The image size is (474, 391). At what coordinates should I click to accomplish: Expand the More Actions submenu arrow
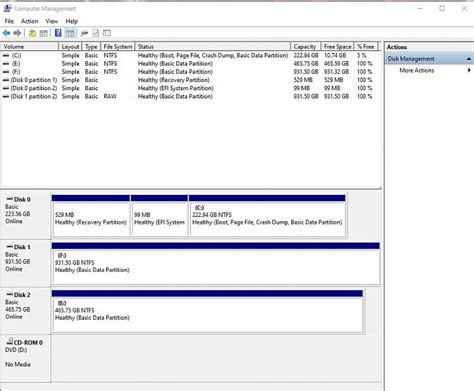[x=469, y=70]
